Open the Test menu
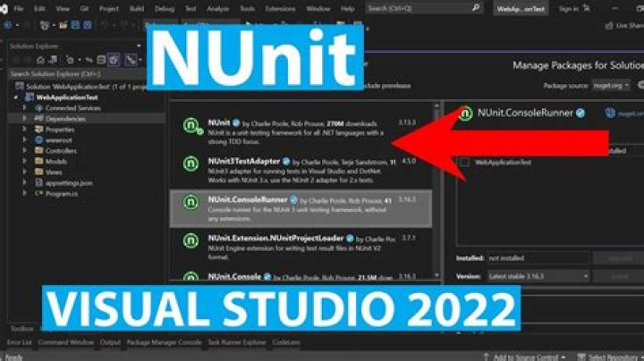 (191, 9)
